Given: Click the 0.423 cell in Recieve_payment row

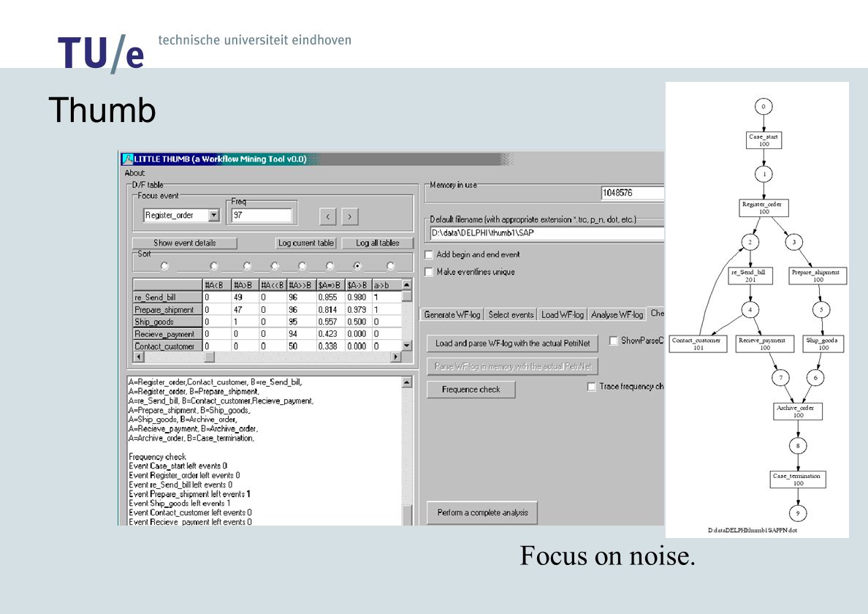Looking at the screenshot, I should [330, 334].
